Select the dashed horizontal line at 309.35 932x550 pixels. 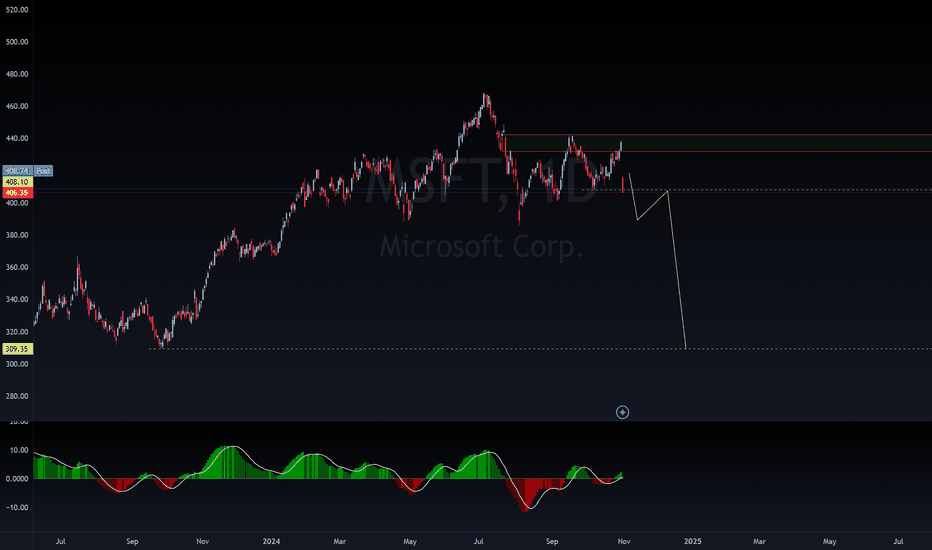click(x=540, y=348)
